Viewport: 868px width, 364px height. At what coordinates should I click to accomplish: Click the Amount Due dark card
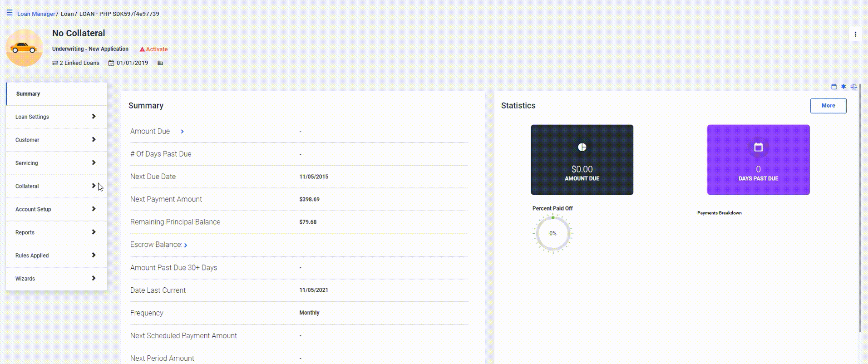tap(582, 160)
